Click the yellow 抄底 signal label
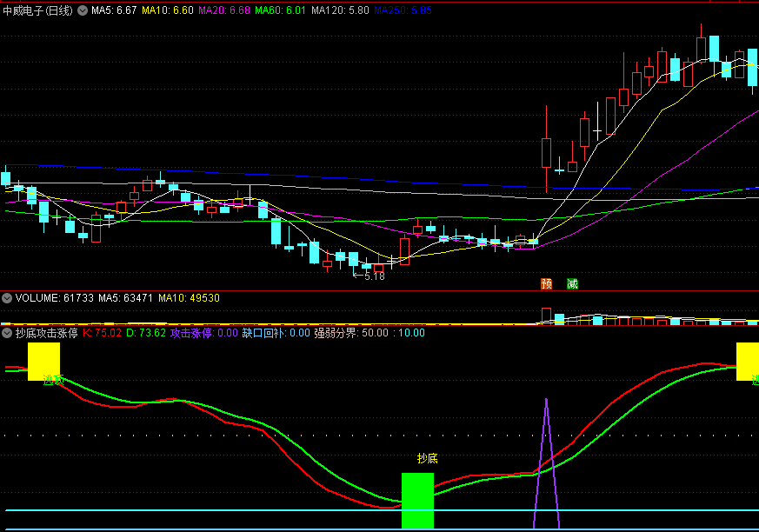759x532 pixels. point(428,458)
